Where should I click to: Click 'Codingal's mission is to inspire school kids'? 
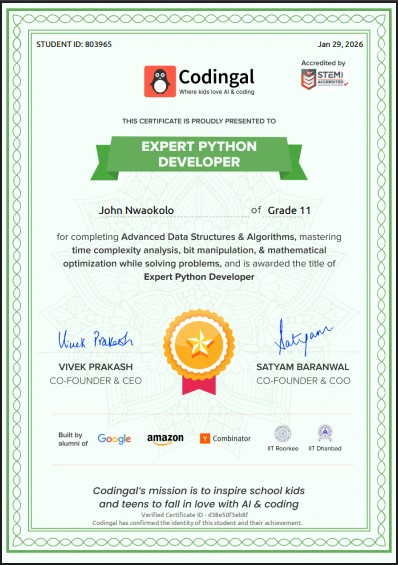[199, 490]
